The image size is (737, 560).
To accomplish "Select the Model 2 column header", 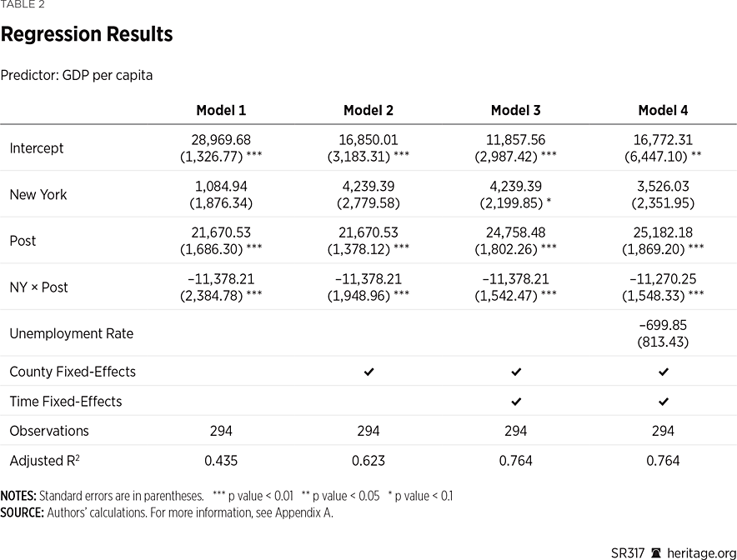I will (368, 111).
